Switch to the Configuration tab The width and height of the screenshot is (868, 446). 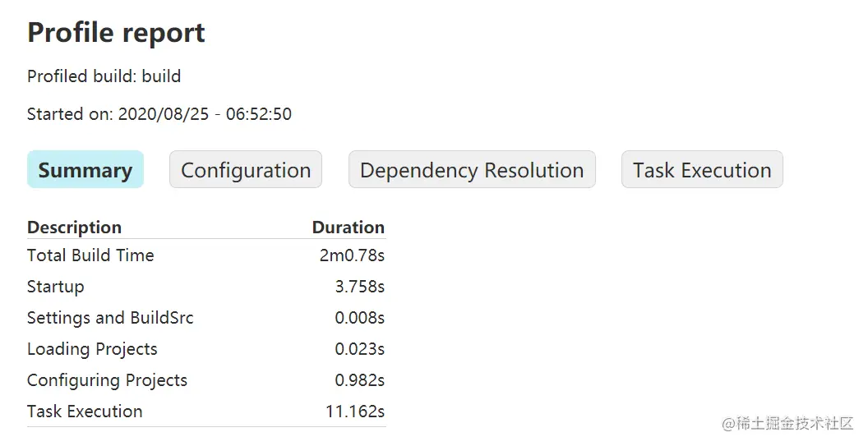tap(246, 169)
